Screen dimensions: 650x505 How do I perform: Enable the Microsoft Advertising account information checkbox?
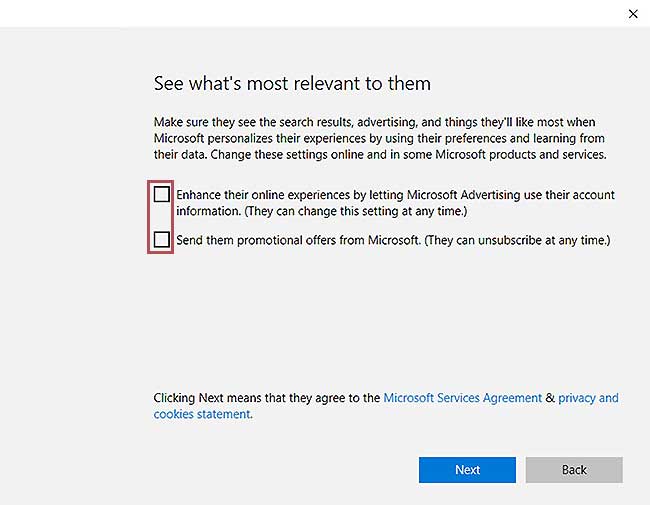tap(162, 194)
